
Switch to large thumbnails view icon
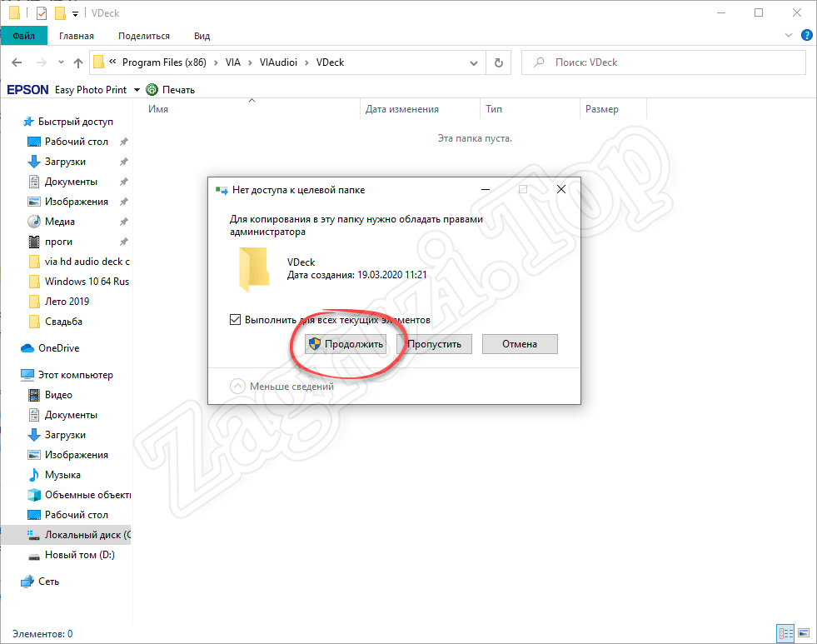tap(802, 633)
